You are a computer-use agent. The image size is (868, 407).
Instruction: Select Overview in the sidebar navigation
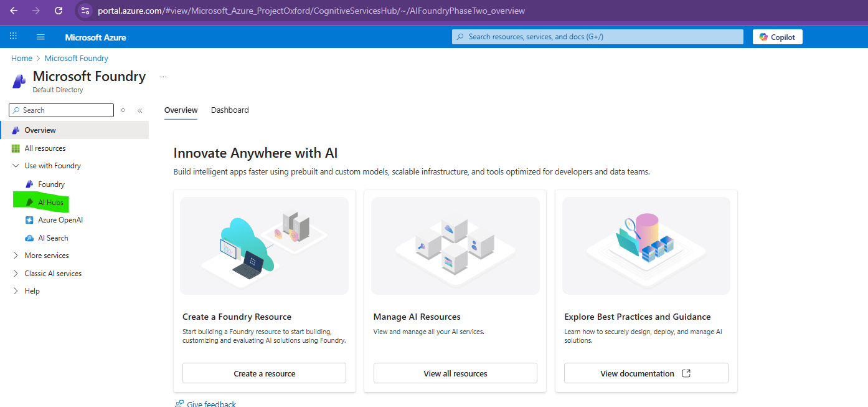click(39, 130)
